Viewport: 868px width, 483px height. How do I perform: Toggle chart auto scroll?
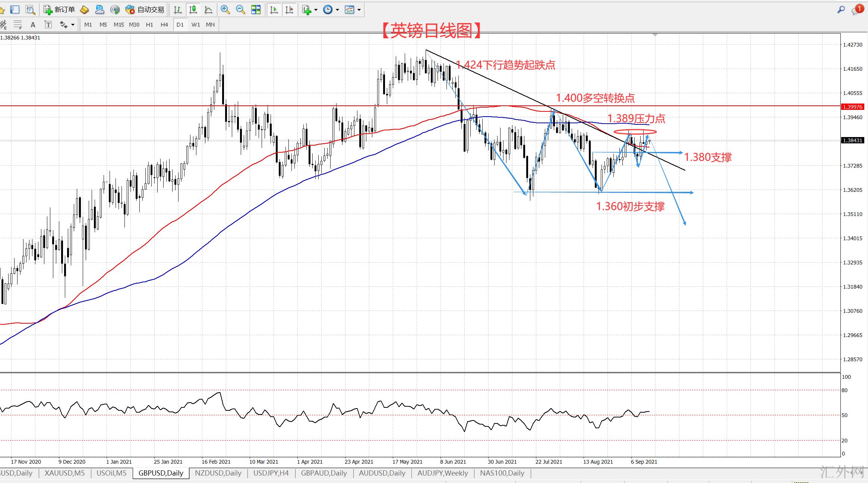click(x=274, y=10)
